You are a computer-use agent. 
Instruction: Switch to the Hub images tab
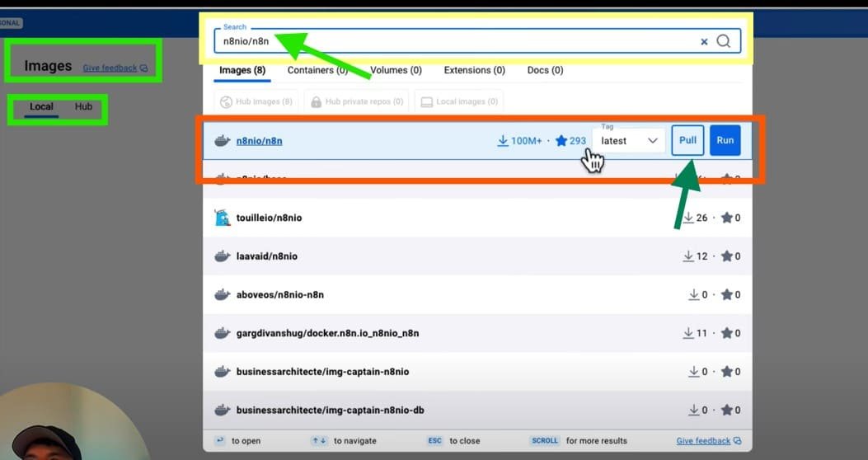click(x=83, y=106)
